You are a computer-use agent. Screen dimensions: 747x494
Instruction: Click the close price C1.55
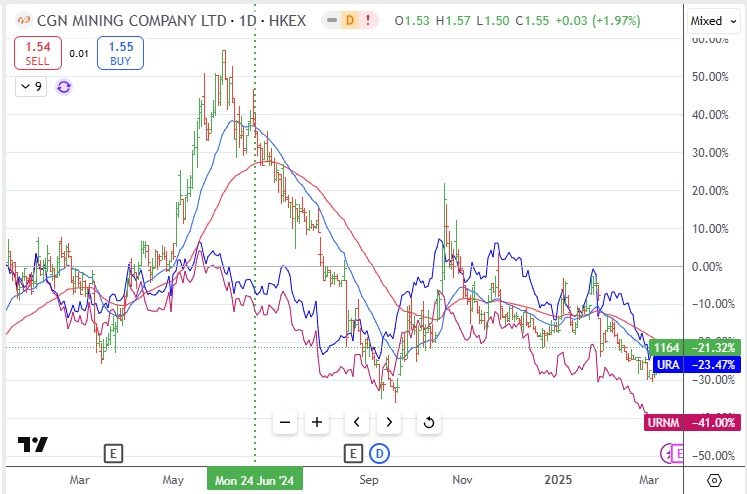(x=532, y=21)
